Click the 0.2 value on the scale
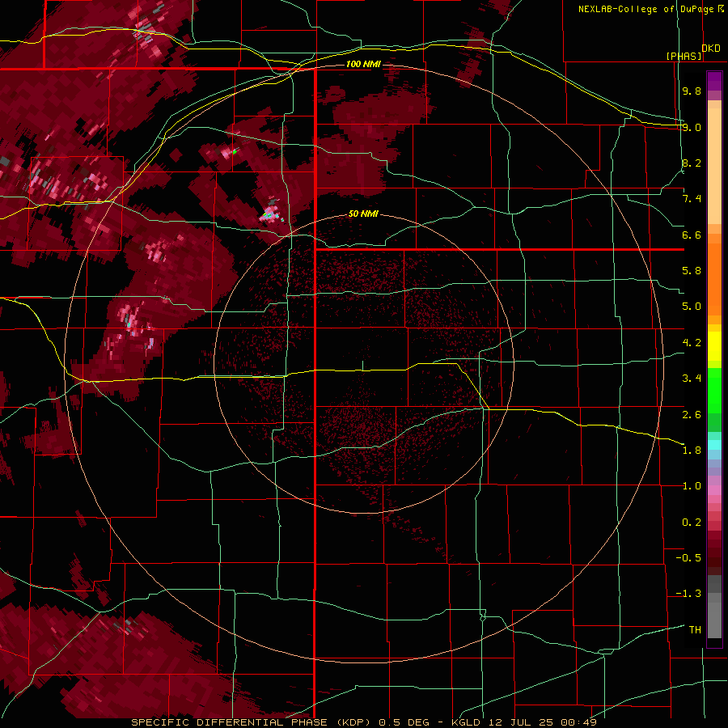This screenshot has width=728, height=728. 692,522
